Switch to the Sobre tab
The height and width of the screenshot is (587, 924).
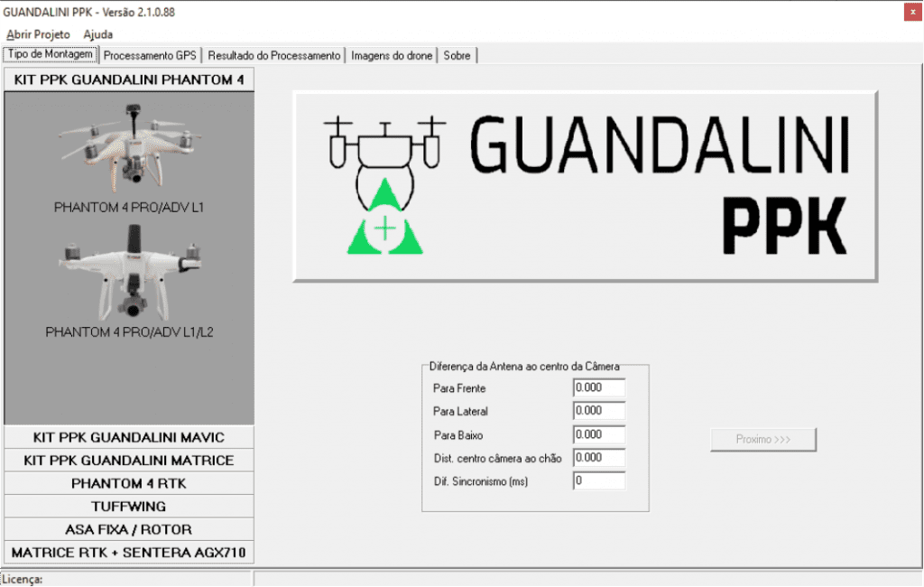point(457,55)
